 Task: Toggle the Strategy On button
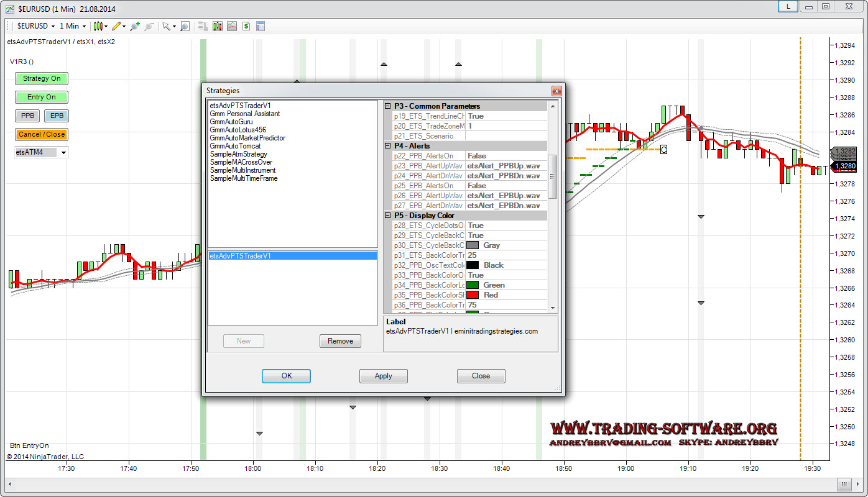(42, 78)
